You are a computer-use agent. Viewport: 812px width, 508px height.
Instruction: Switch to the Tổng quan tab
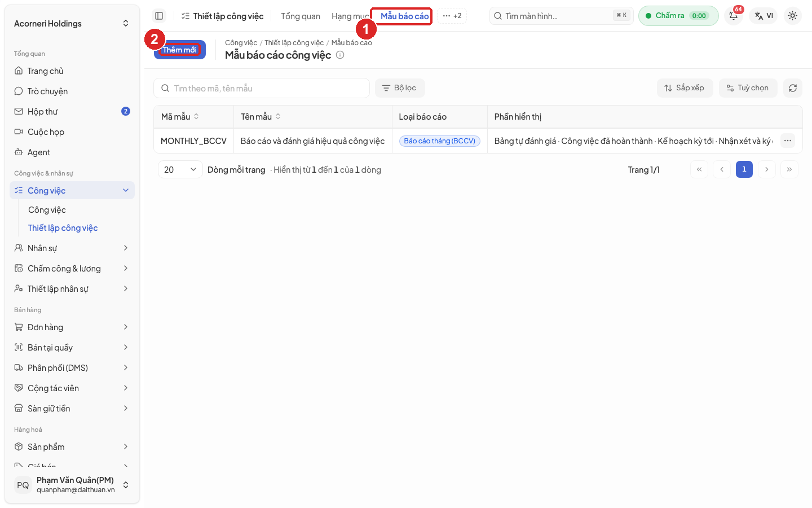point(301,16)
